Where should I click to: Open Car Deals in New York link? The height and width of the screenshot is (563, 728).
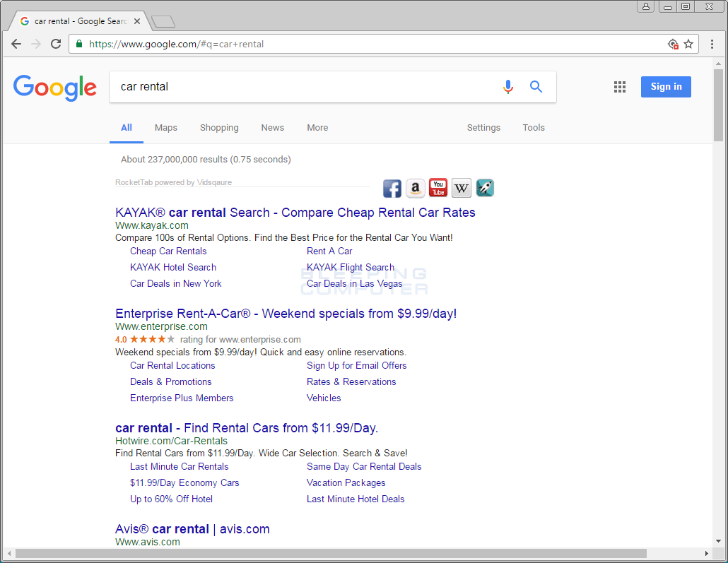(175, 283)
